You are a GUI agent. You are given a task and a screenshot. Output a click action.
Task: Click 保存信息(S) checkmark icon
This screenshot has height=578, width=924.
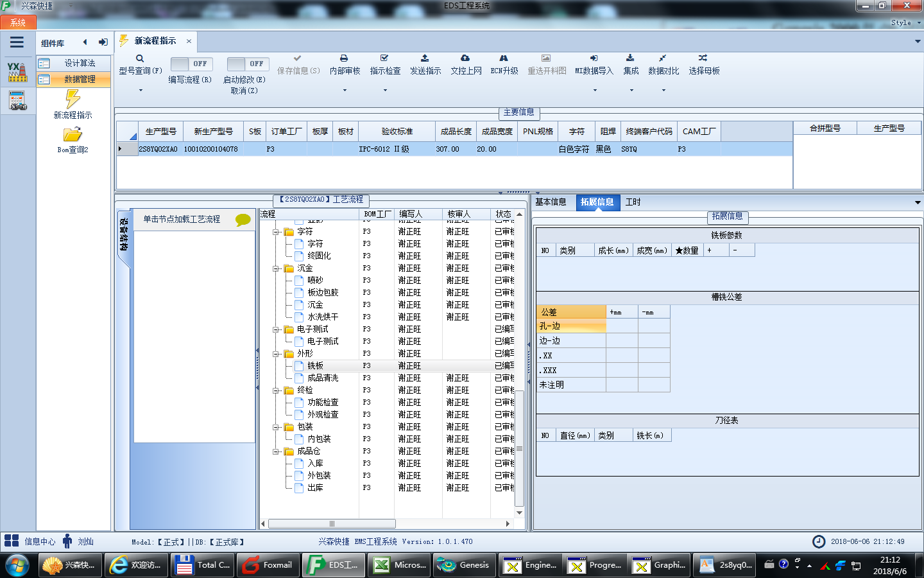click(x=298, y=58)
